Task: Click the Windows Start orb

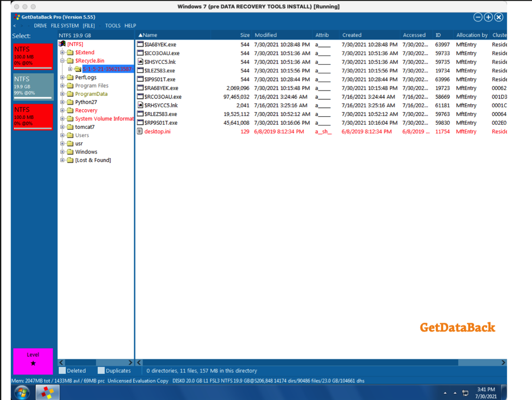Action: coord(22,392)
